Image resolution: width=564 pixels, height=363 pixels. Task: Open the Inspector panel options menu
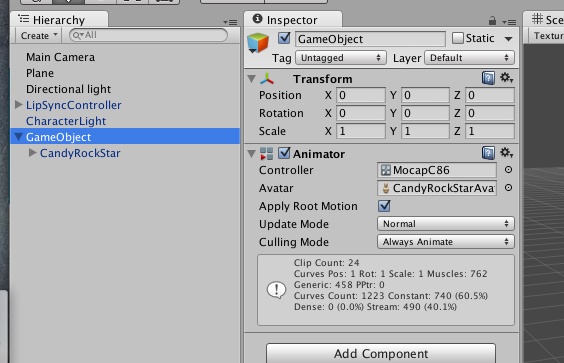[509, 22]
